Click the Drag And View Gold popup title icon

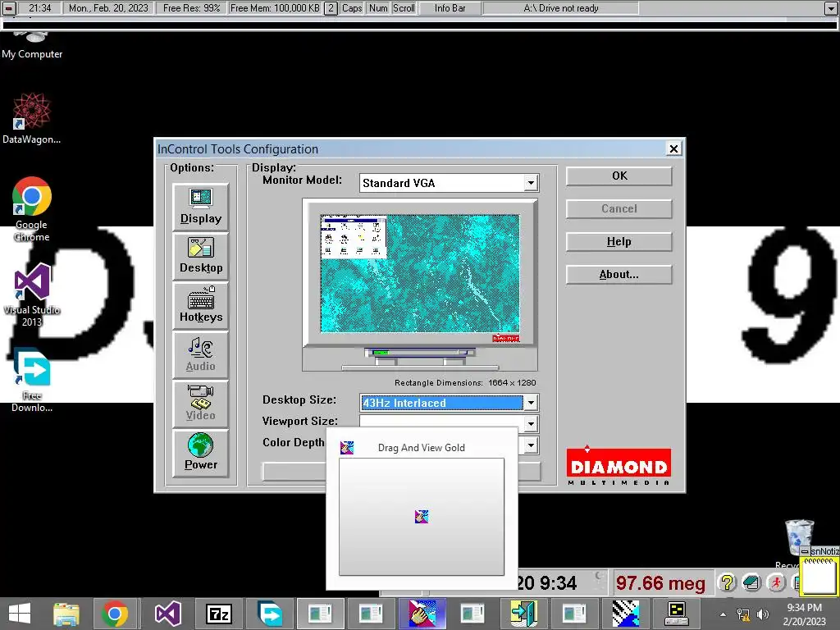347,447
